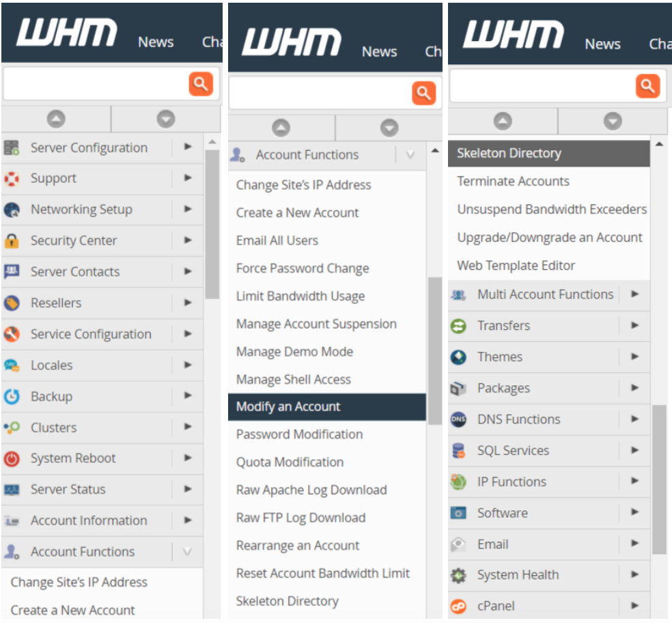Click the Account Information icon
Image resolution: width=672 pixels, height=623 pixels.
point(12,521)
